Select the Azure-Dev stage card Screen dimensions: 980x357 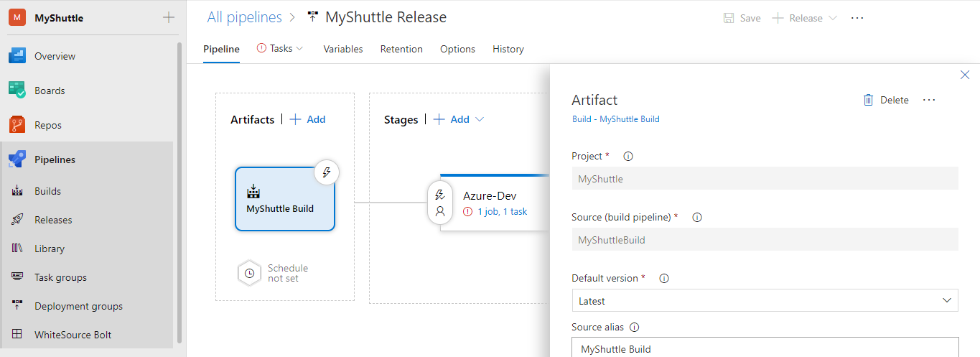coord(495,203)
